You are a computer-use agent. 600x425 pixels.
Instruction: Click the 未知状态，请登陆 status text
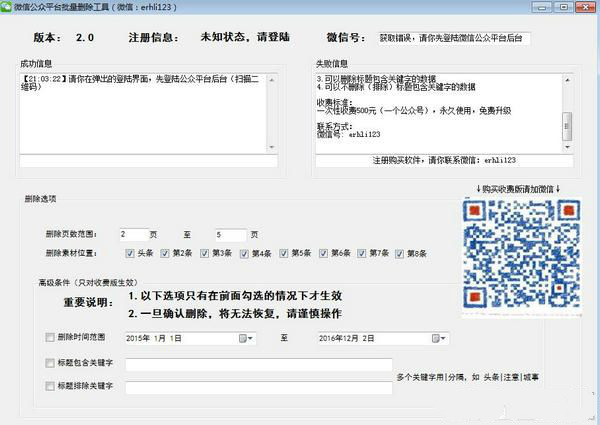[x=245, y=37]
